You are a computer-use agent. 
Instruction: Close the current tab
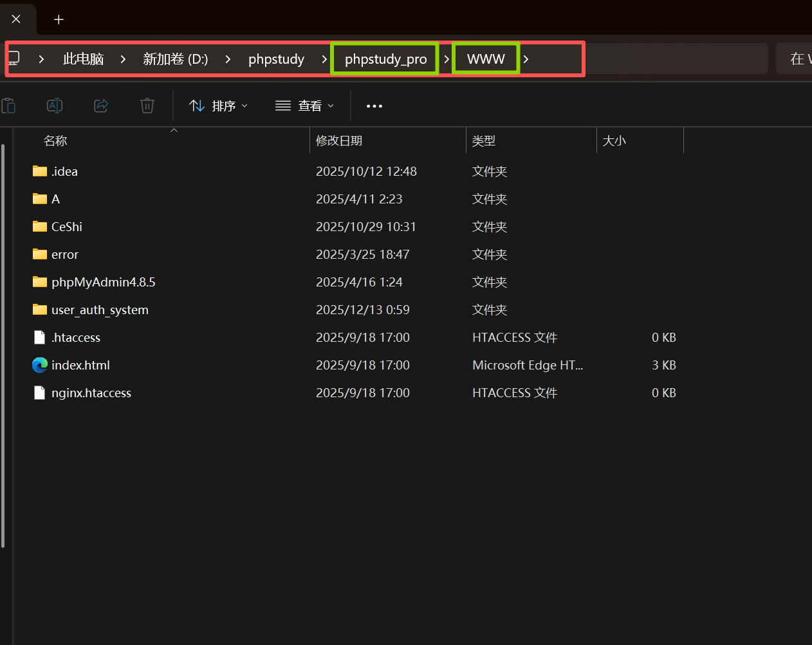(16, 19)
